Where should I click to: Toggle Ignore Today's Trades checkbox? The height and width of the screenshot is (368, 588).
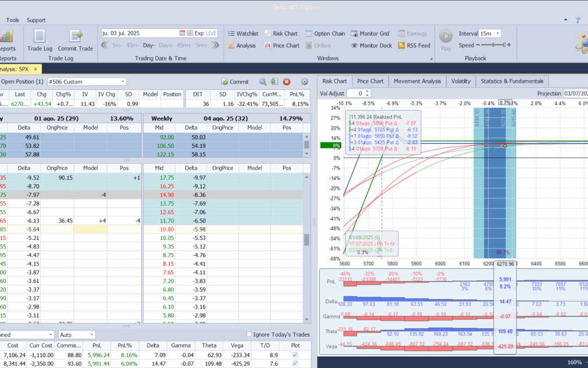[249, 334]
